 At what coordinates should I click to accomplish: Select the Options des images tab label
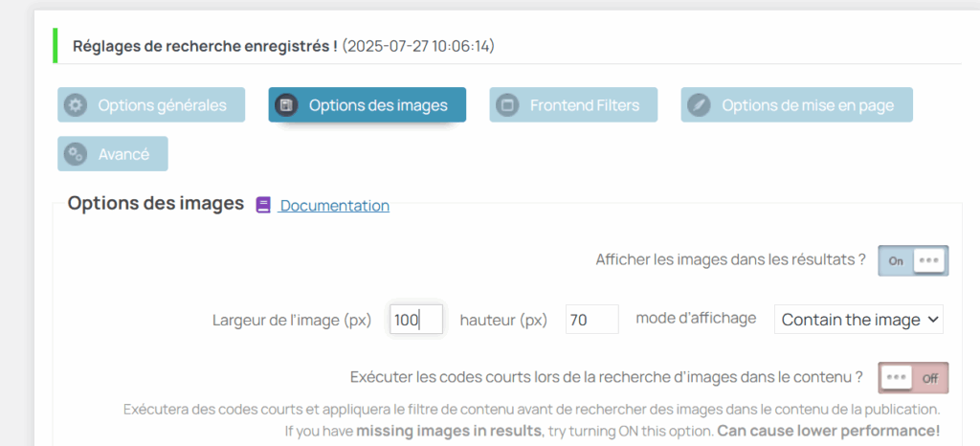point(378,105)
